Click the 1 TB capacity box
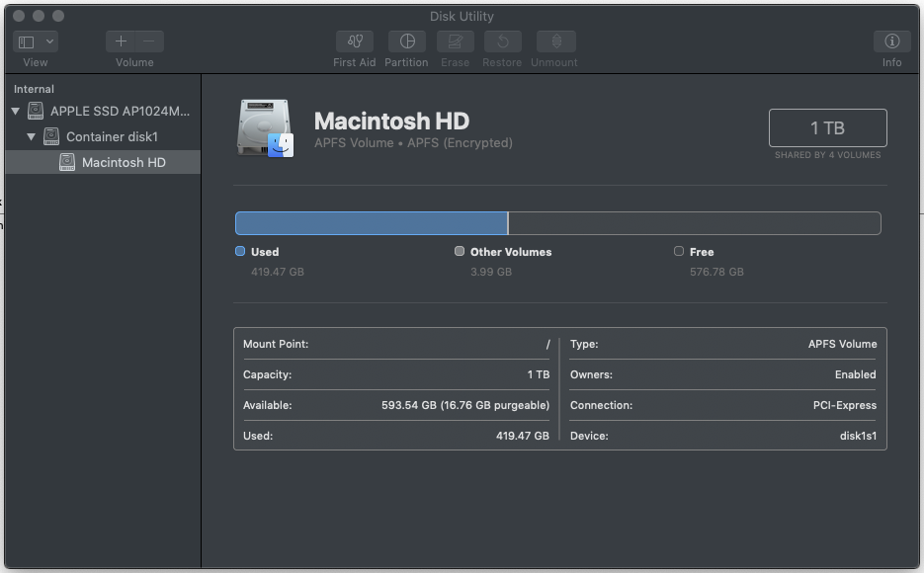Image resolution: width=924 pixels, height=573 pixels. [x=827, y=127]
